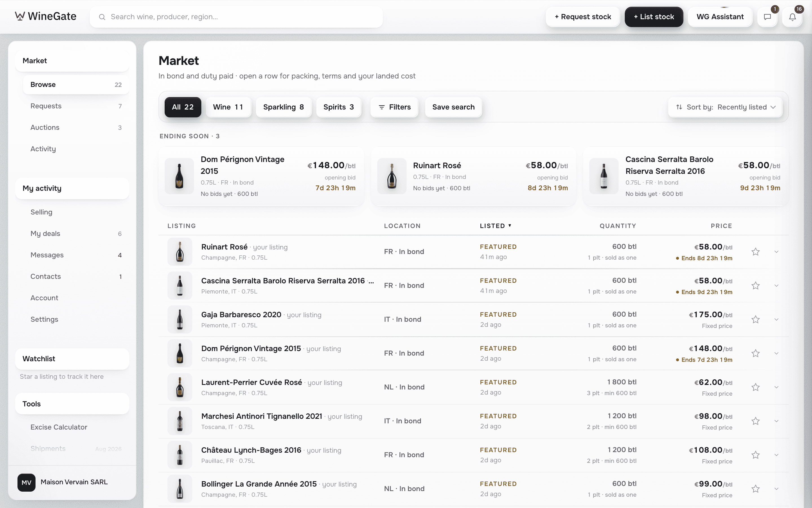This screenshot has height=508, width=812.
Task: Open Activity in the sidebar
Action: tap(76, 149)
